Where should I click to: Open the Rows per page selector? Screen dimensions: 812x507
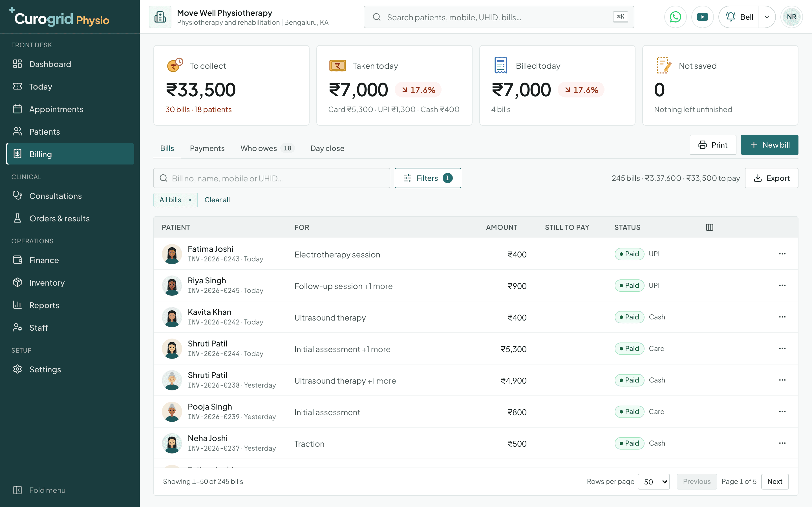pyautogui.click(x=654, y=482)
